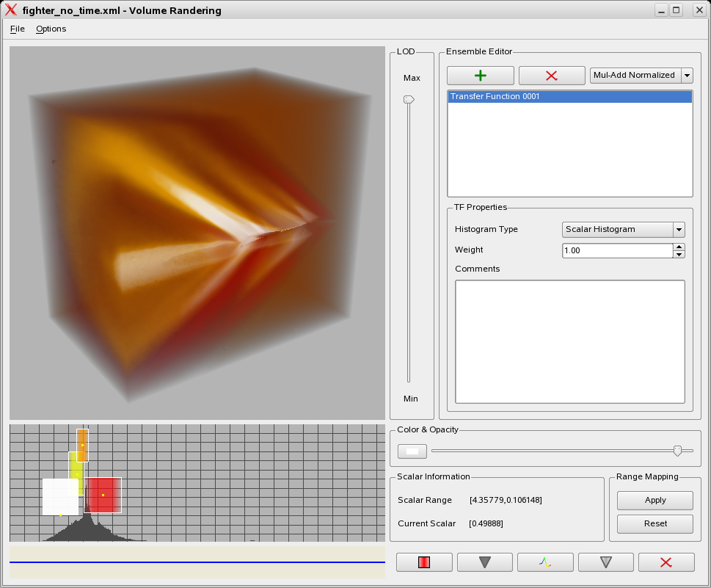Decrease Weight value with down arrow
Image resolution: width=711 pixels, height=588 pixels.
(x=679, y=255)
